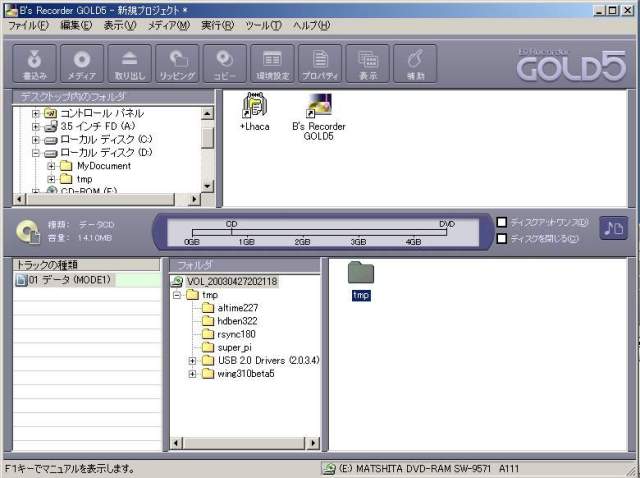Expand the 3.5 インチ FD (A:) node

tap(36, 127)
